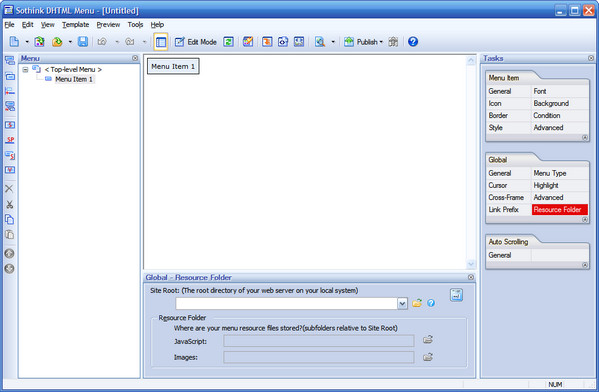Click the Publish button
599x392 pixels.
363,42
